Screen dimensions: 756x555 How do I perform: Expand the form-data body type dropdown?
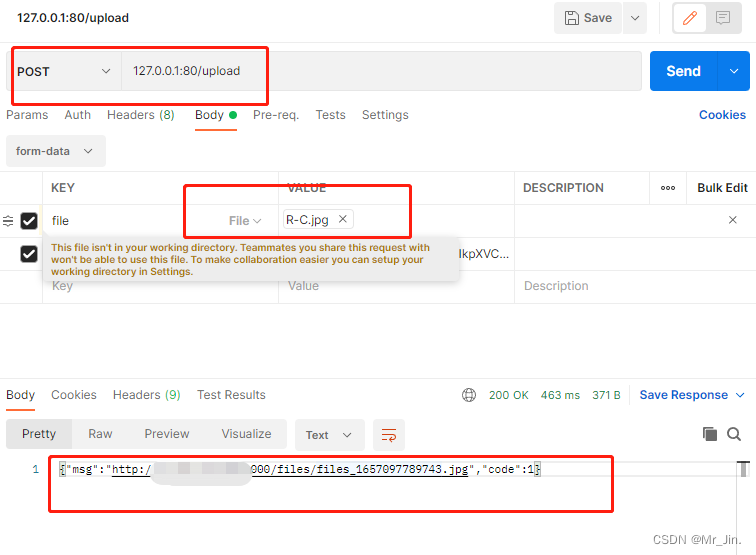pos(55,151)
